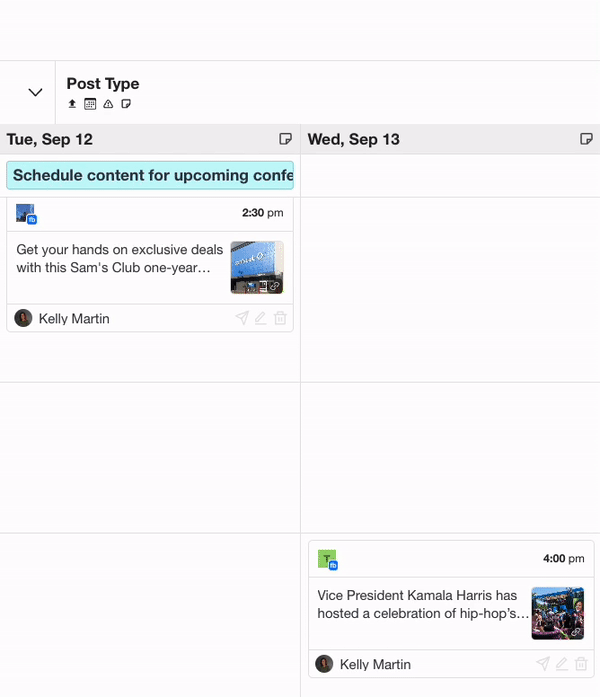Click the Facebook profile icon on 2:30 pm post

(26, 214)
